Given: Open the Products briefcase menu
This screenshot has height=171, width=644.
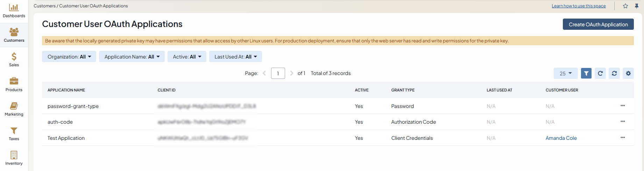Looking at the screenshot, I should click(14, 84).
